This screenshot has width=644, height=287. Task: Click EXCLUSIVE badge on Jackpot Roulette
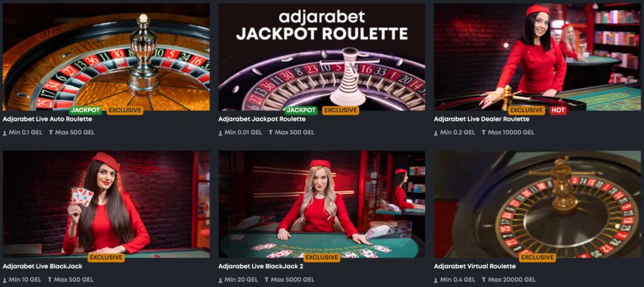340,111
